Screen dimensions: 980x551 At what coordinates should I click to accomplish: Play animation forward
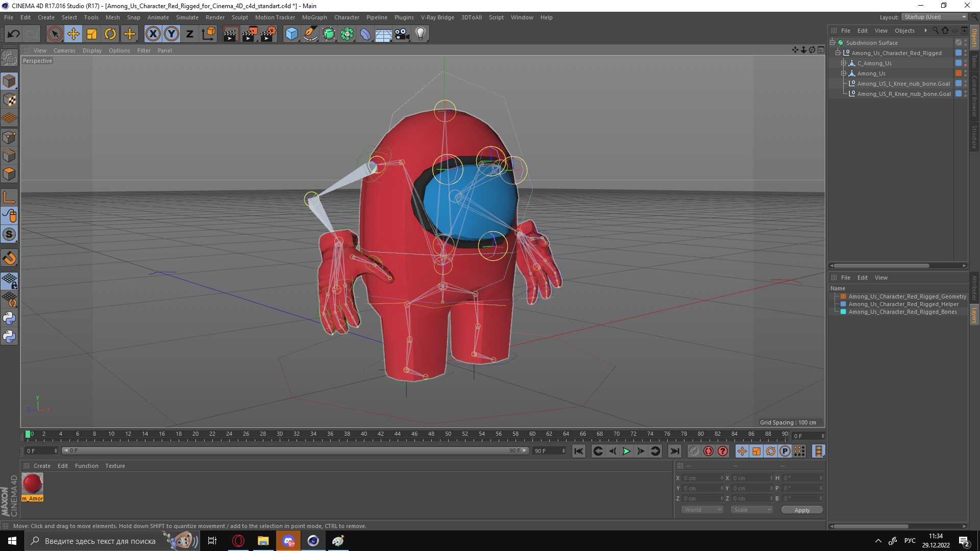626,451
